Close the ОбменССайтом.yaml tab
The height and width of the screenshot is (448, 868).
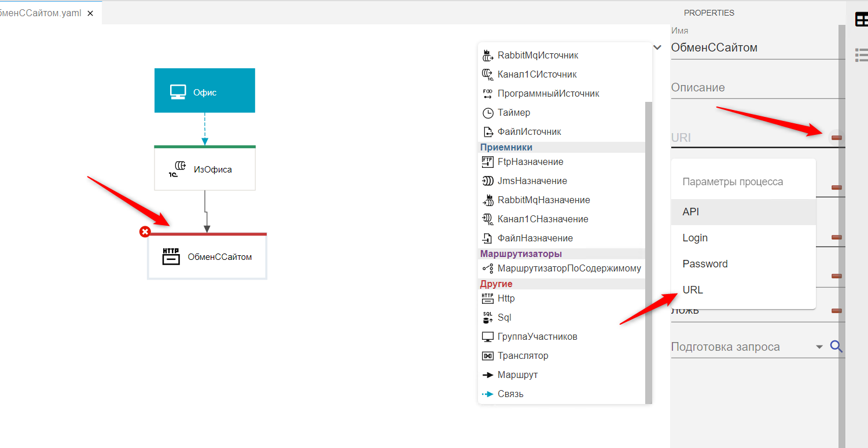(90, 13)
